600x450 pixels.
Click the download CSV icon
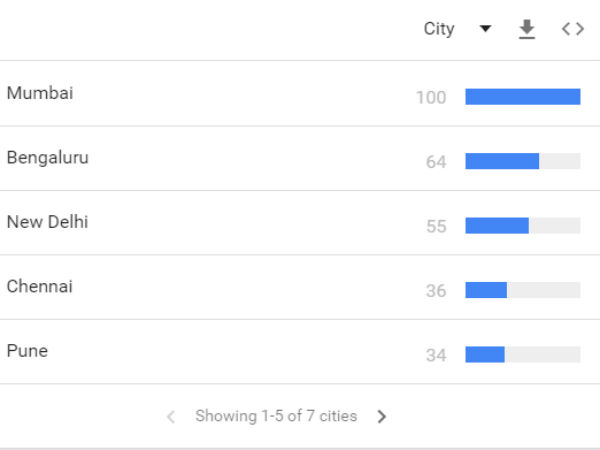(x=527, y=30)
